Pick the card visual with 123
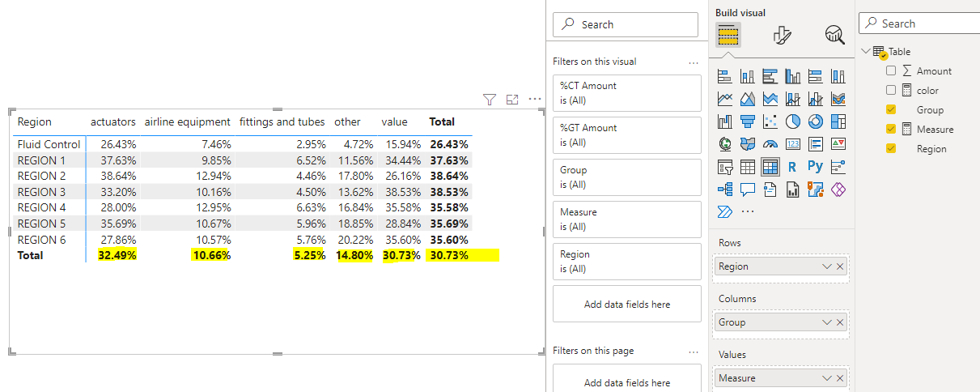980x392 pixels. (x=793, y=144)
